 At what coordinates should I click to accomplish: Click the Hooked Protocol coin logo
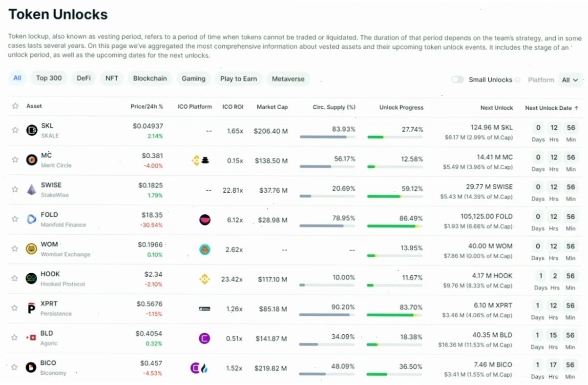click(x=32, y=278)
